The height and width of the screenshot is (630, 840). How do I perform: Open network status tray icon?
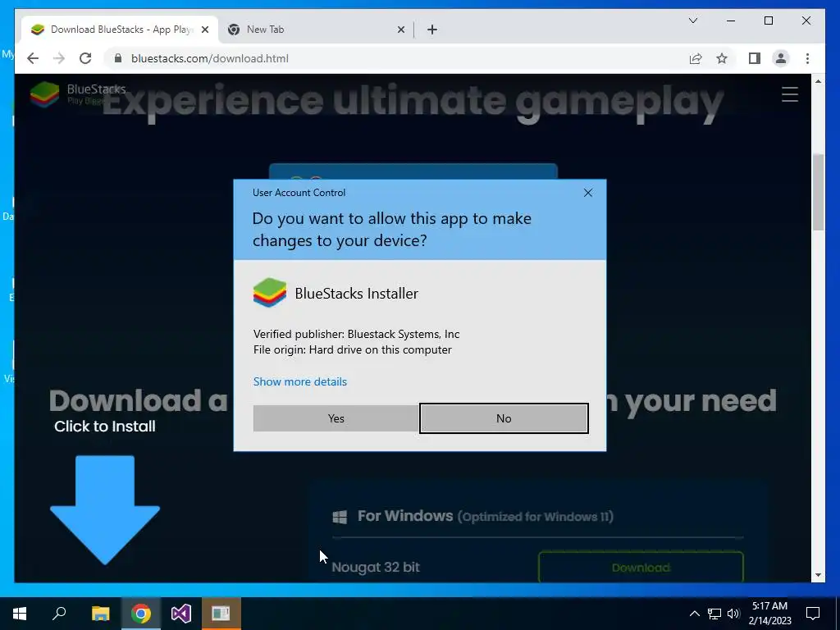coord(714,614)
